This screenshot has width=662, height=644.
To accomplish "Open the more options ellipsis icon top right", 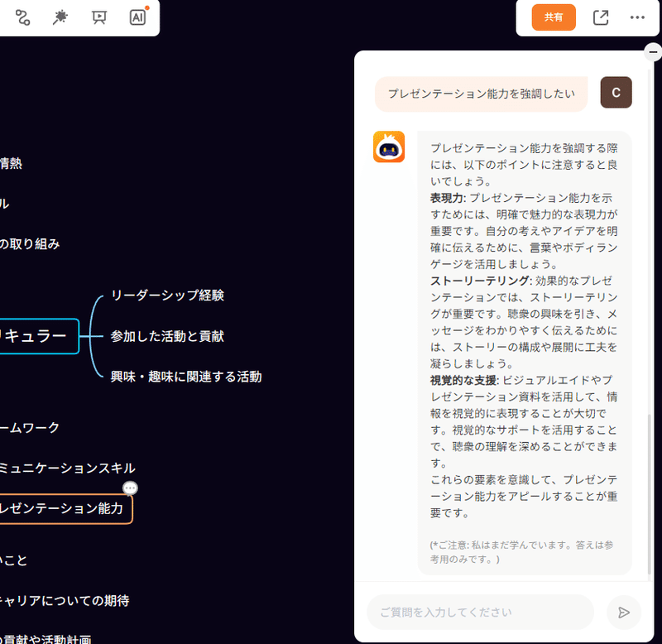I will 637,17.
